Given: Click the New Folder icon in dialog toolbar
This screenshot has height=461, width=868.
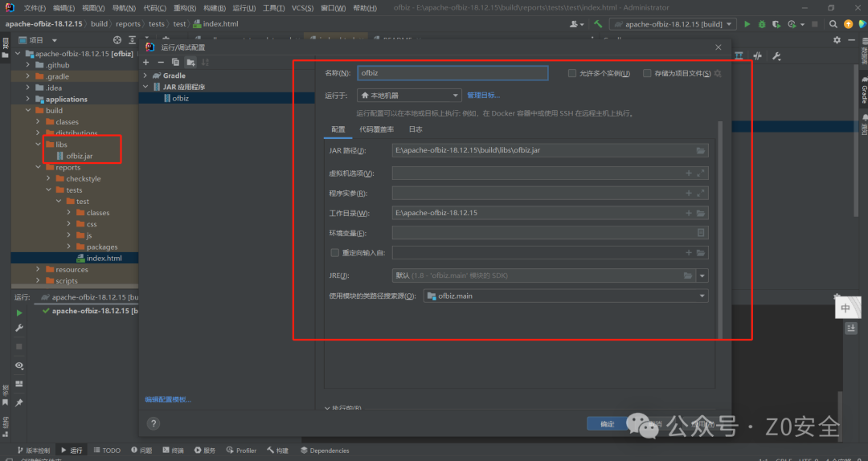Looking at the screenshot, I should pos(190,62).
